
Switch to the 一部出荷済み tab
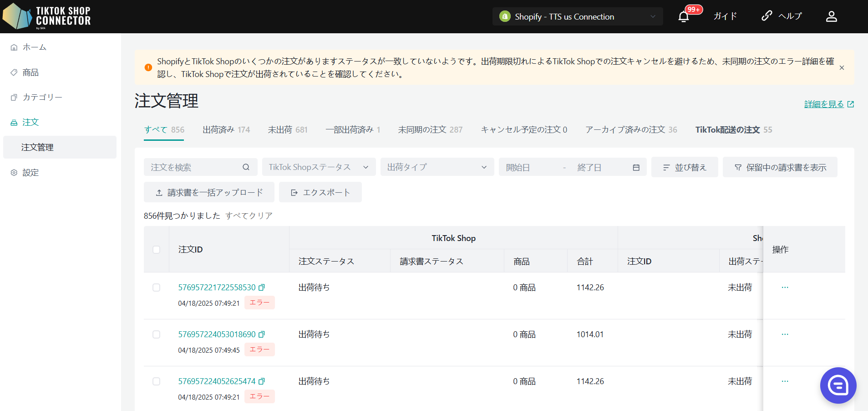tap(353, 130)
